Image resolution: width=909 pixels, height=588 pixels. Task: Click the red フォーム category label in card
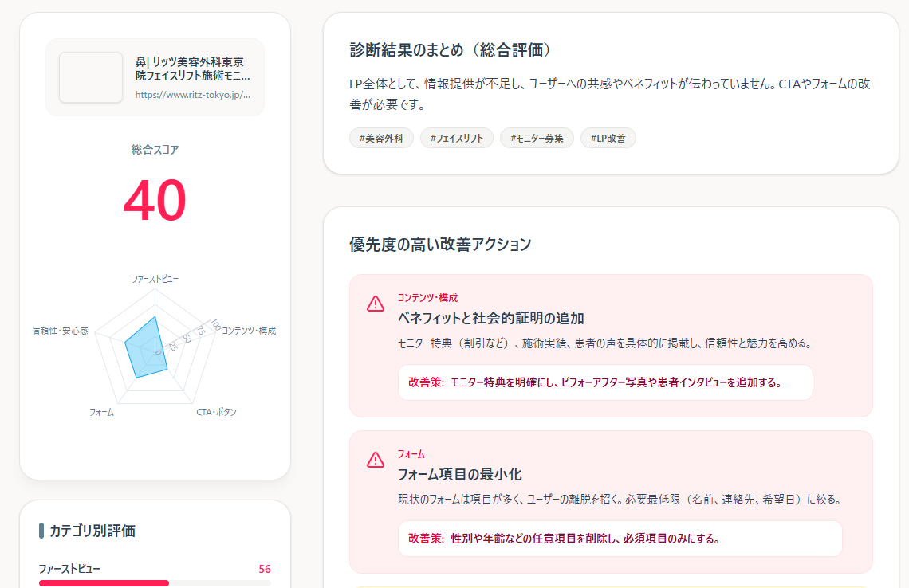click(x=411, y=454)
